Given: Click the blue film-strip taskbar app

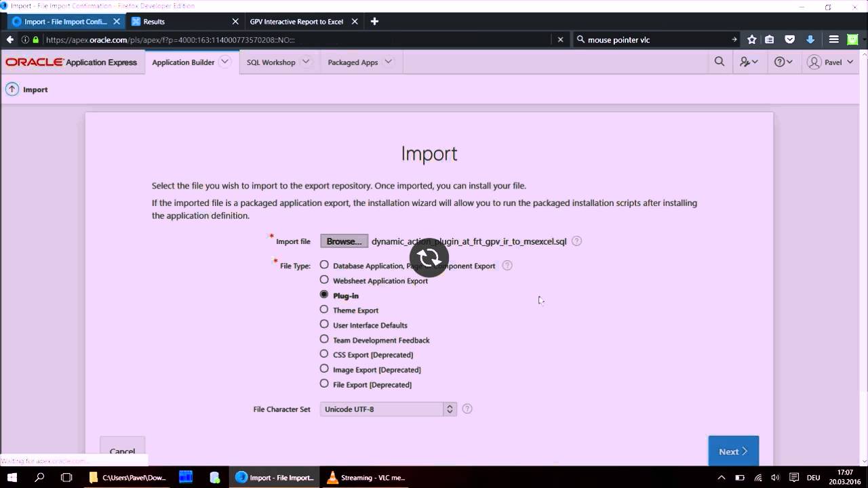Looking at the screenshot, I should coord(186,477).
